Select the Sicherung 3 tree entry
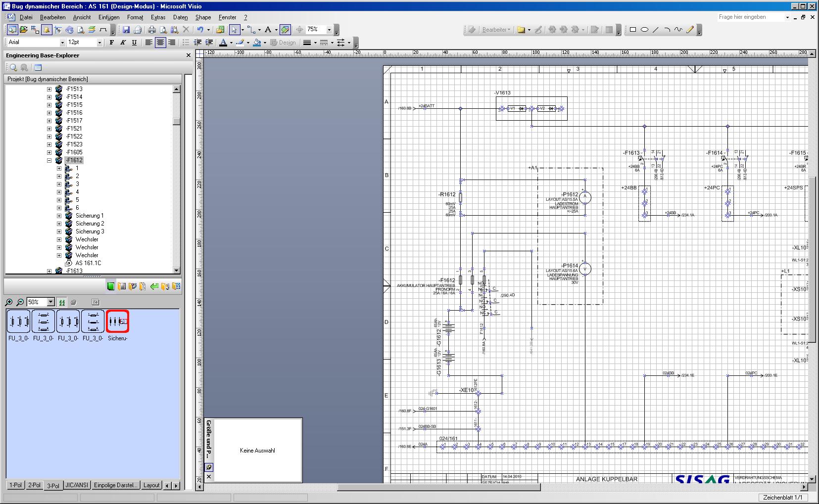Viewport: 819px width, 504px height. click(90, 231)
